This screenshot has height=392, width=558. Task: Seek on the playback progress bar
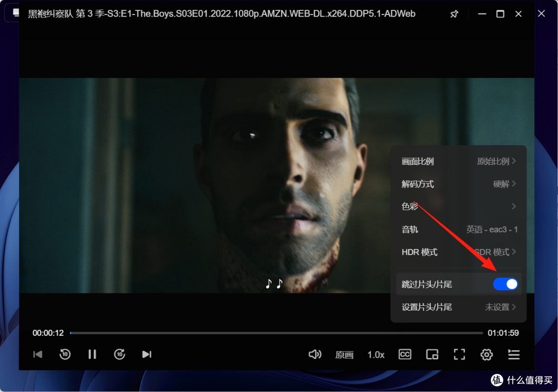tap(276, 333)
